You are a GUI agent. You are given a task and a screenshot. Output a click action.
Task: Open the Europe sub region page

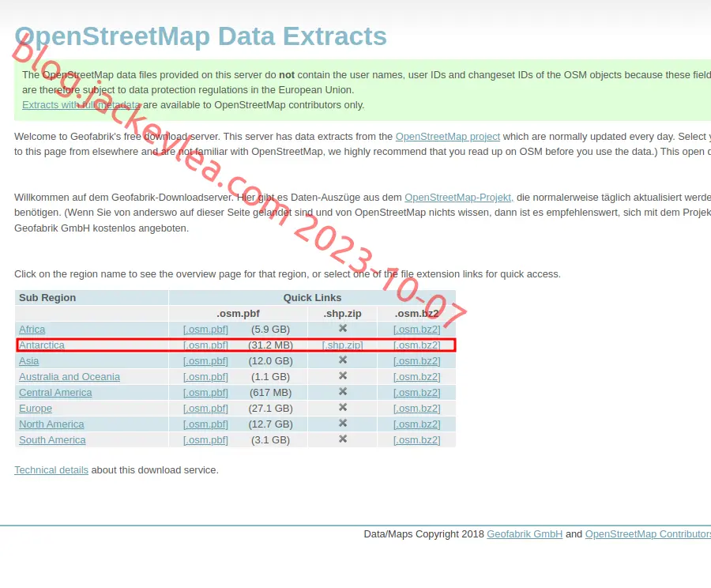(x=36, y=409)
